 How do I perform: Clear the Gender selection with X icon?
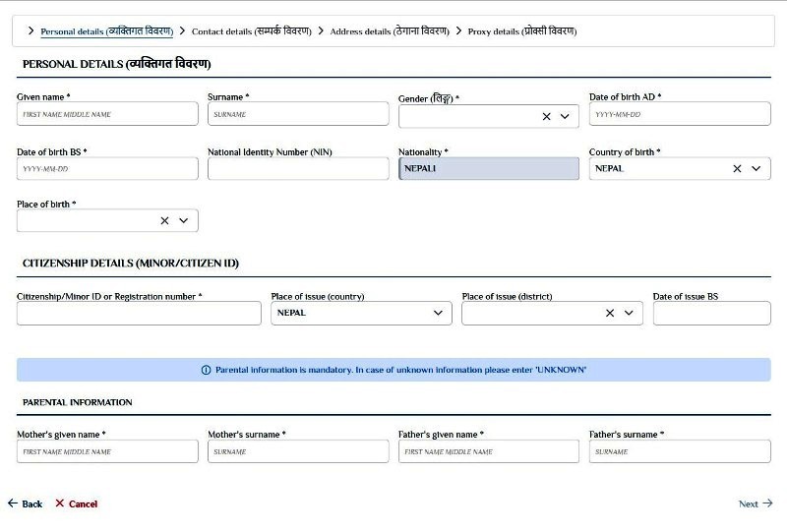[547, 116]
